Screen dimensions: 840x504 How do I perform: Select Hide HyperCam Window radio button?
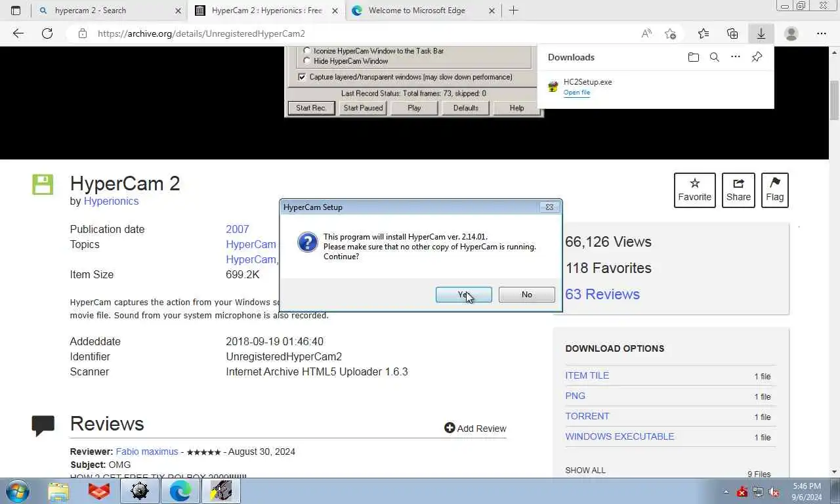click(306, 61)
